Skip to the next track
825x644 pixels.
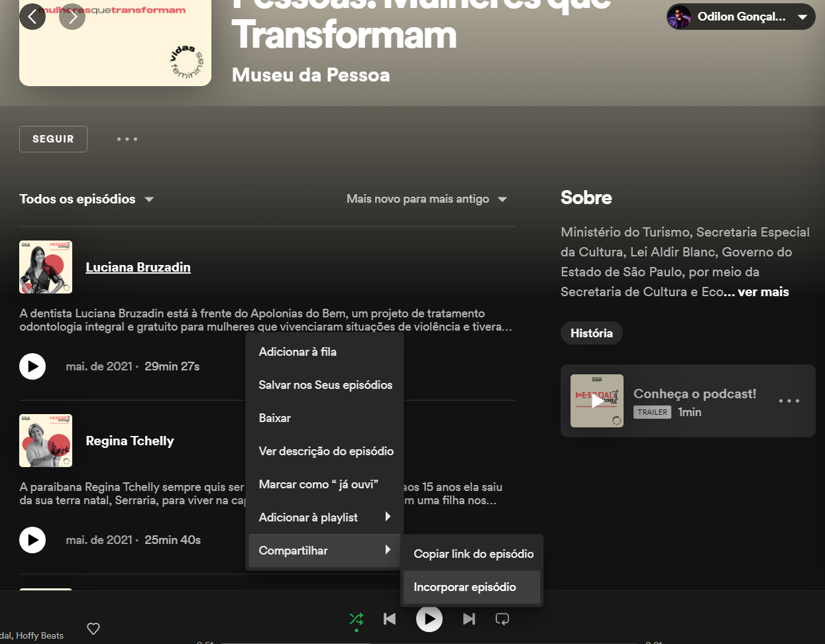click(x=469, y=619)
